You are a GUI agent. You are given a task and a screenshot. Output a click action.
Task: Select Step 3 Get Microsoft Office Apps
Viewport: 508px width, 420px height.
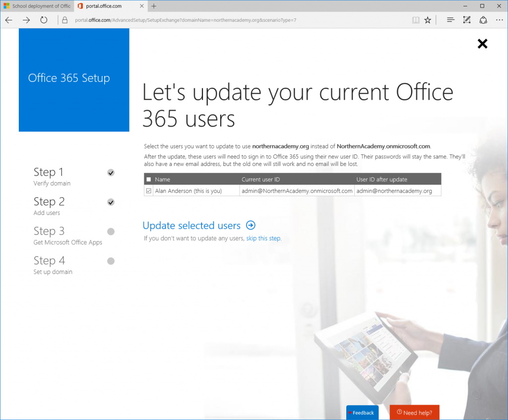tap(67, 236)
